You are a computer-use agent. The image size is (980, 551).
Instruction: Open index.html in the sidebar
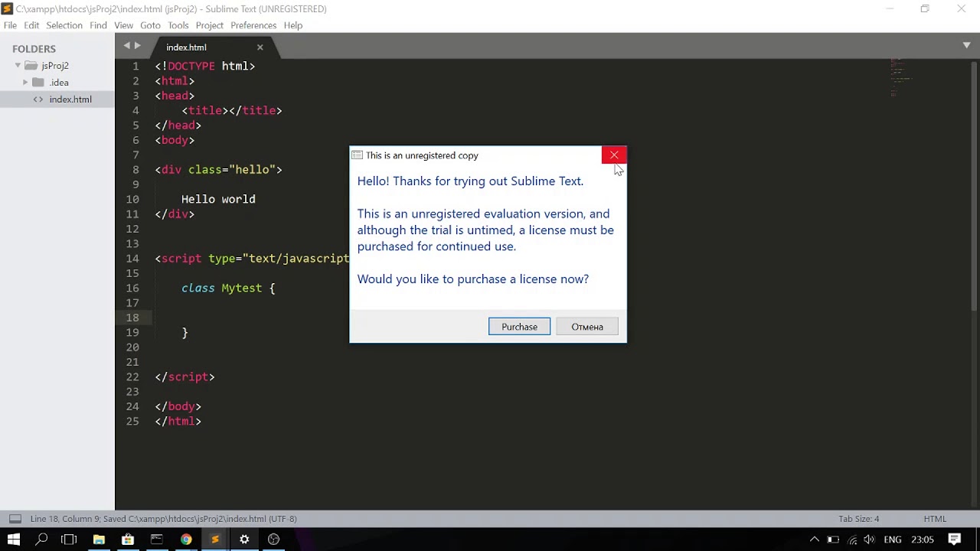[x=70, y=99]
